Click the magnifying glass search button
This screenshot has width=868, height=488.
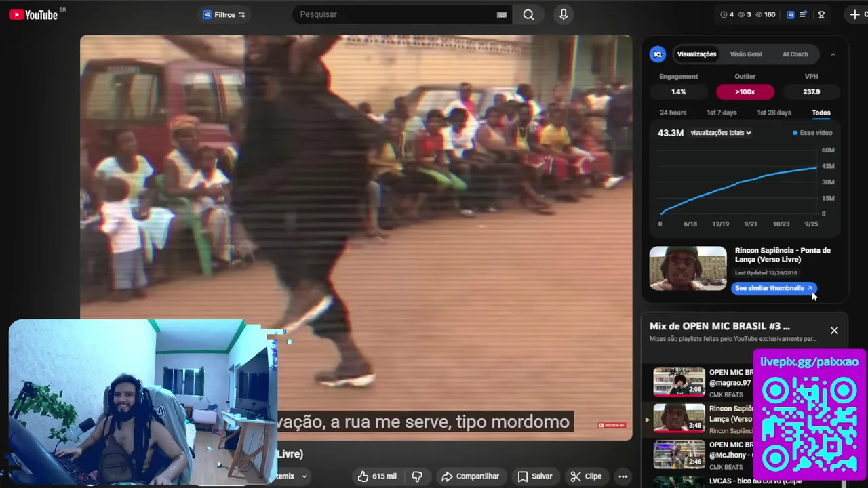click(x=528, y=14)
